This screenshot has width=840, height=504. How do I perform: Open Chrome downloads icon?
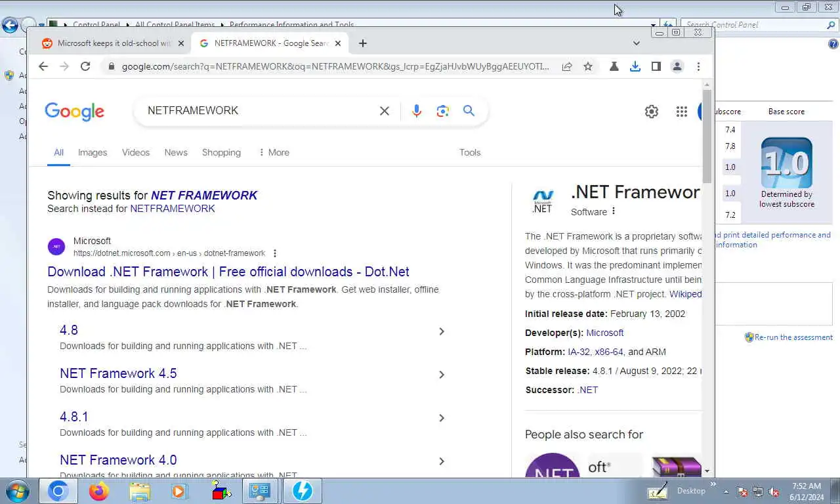(x=635, y=66)
